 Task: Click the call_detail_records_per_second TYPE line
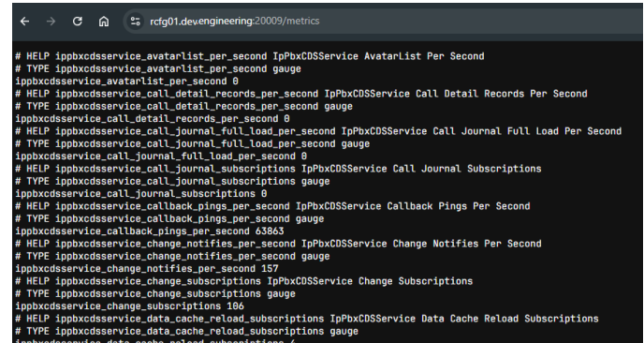[184, 106]
